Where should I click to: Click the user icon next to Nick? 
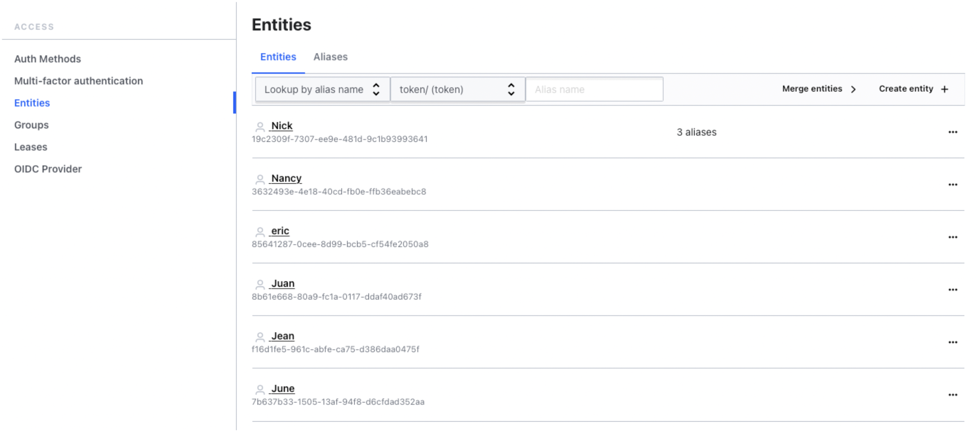[x=260, y=126]
